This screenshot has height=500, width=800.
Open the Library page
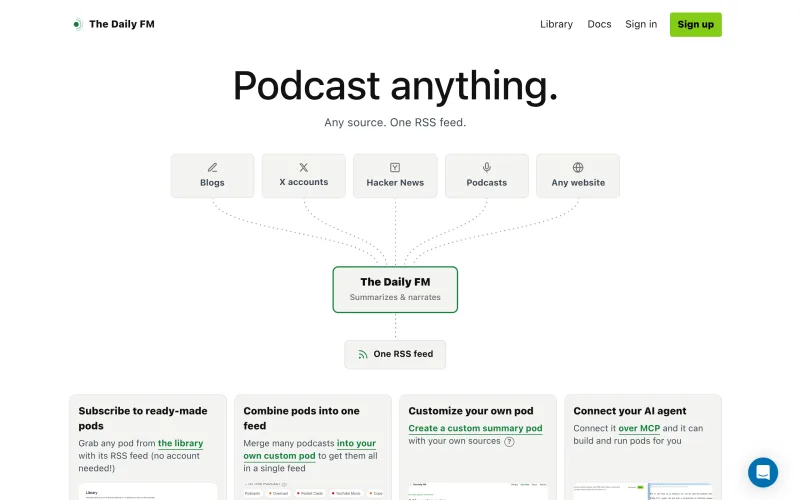pyautogui.click(x=556, y=24)
